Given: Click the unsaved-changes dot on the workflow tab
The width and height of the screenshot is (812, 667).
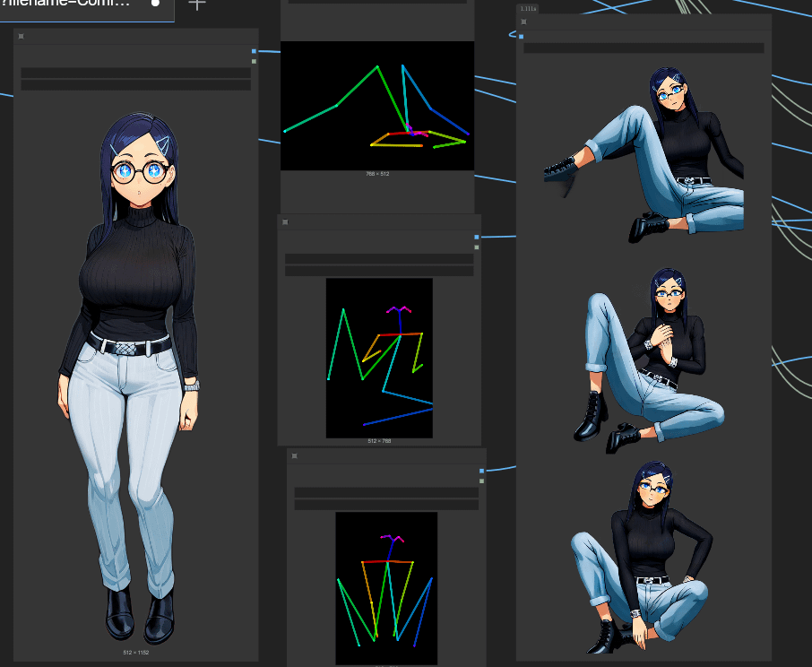Looking at the screenshot, I should click(x=155, y=4).
